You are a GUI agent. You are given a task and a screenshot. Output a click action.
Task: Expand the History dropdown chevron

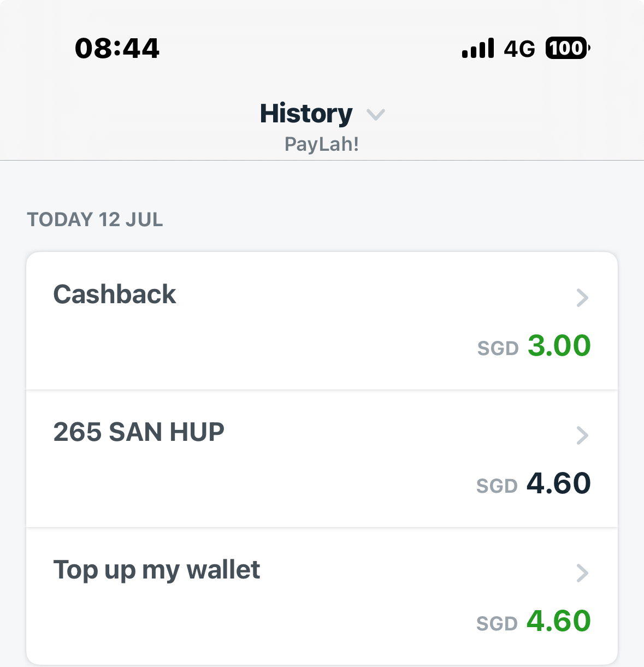click(x=376, y=115)
